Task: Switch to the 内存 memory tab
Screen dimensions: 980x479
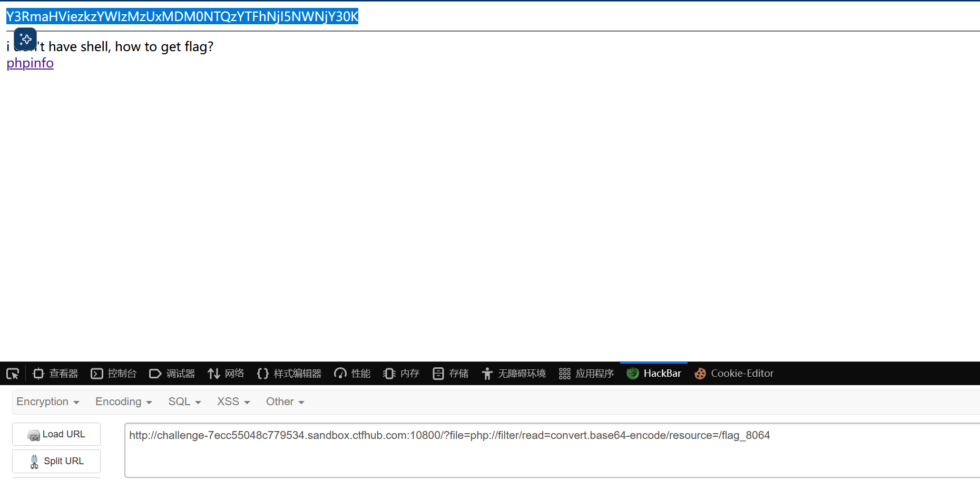Action: [401, 374]
